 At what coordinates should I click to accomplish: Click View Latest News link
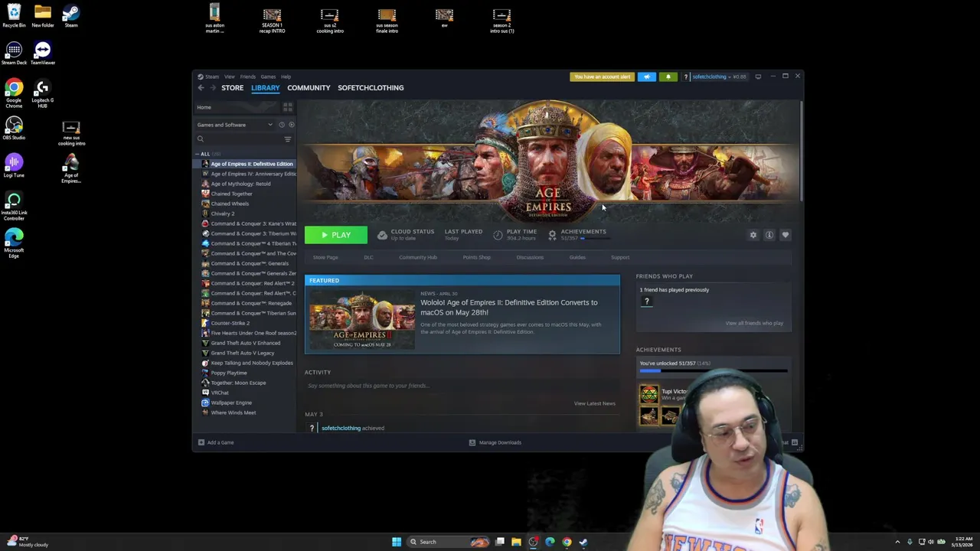[x=595, y=403]
